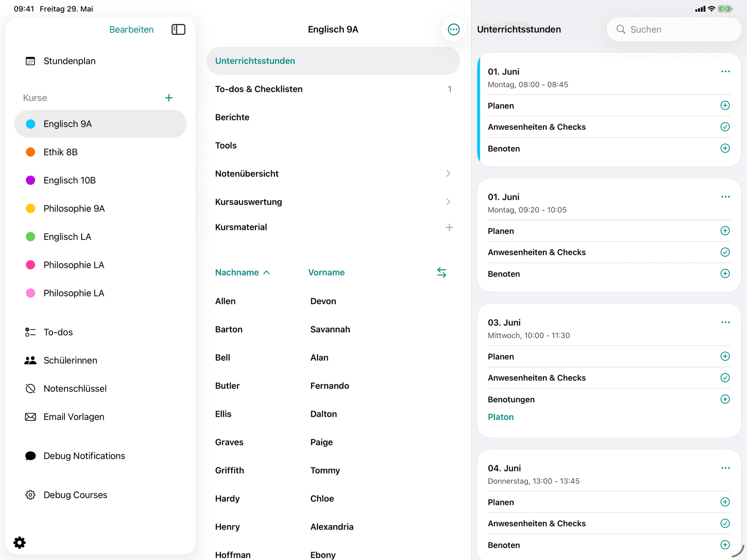Select student Bell Alan

click(x=333, y=358)
